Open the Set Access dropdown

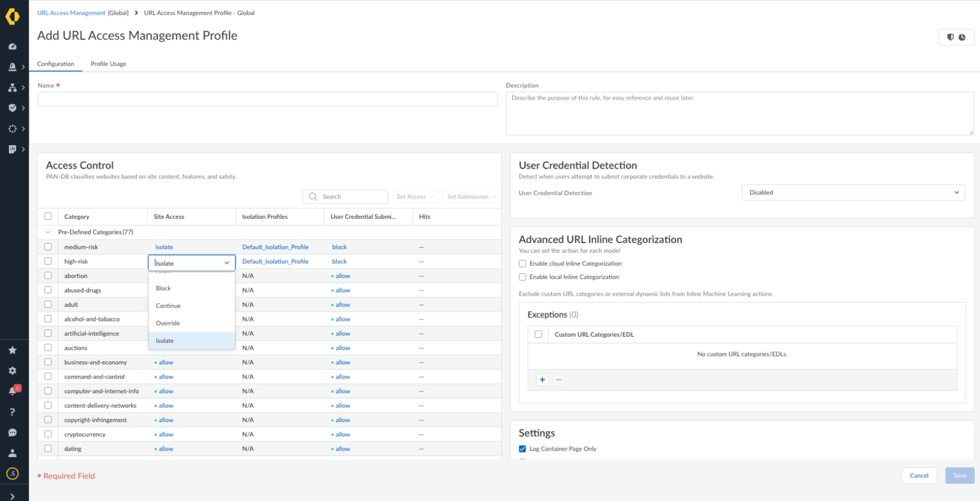click(x=415, y=196)
